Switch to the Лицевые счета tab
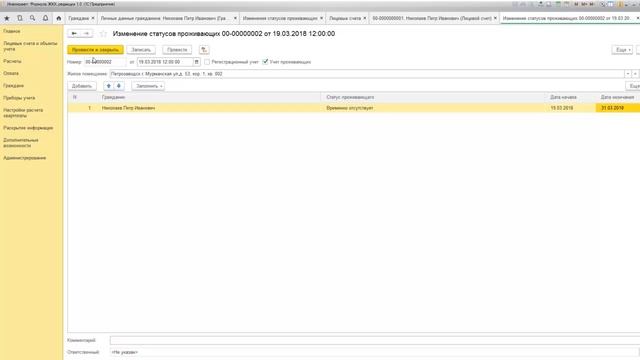This screenshot has width=640, height=360. click(x=345, y=18)
